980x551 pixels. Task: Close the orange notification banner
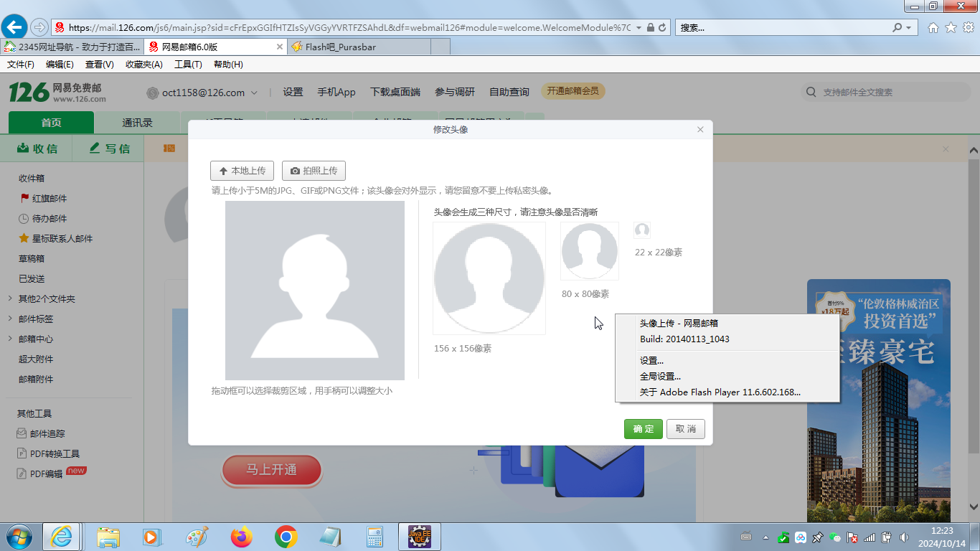(946, 149)
